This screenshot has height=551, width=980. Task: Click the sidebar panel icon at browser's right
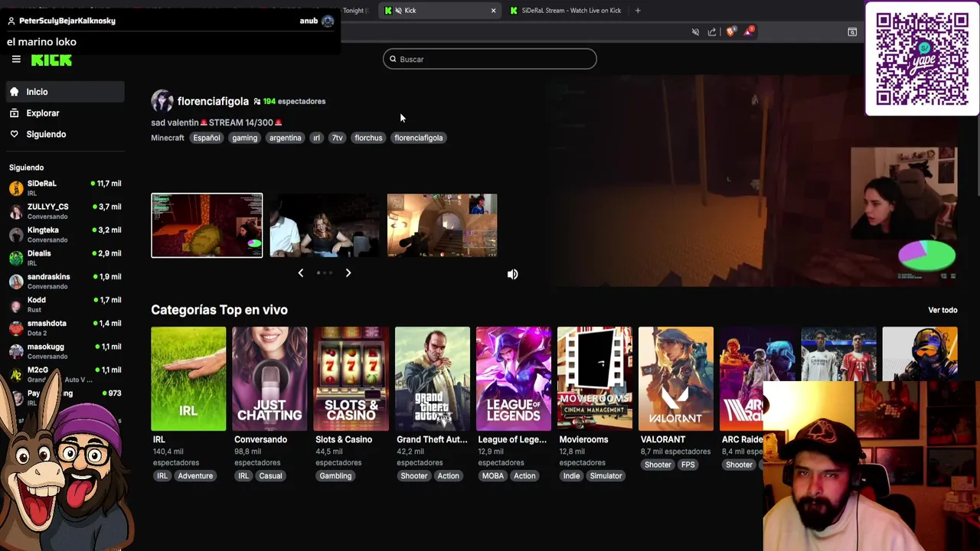852,31
